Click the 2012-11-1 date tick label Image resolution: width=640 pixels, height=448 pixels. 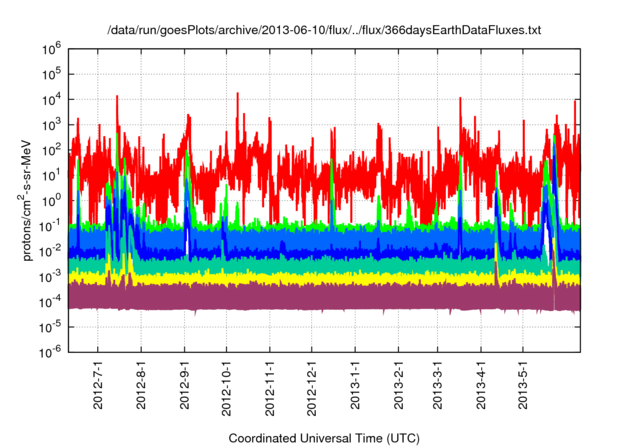[269, 388]
